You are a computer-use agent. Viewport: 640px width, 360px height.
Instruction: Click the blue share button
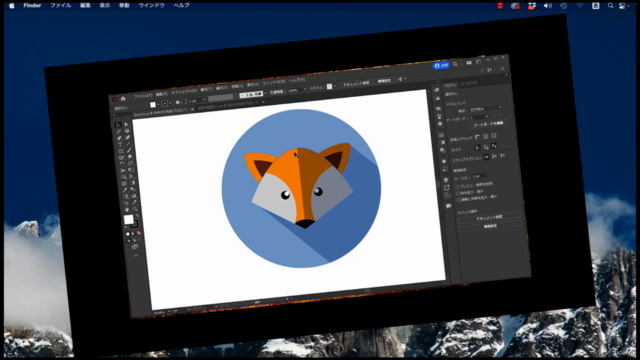441,66
